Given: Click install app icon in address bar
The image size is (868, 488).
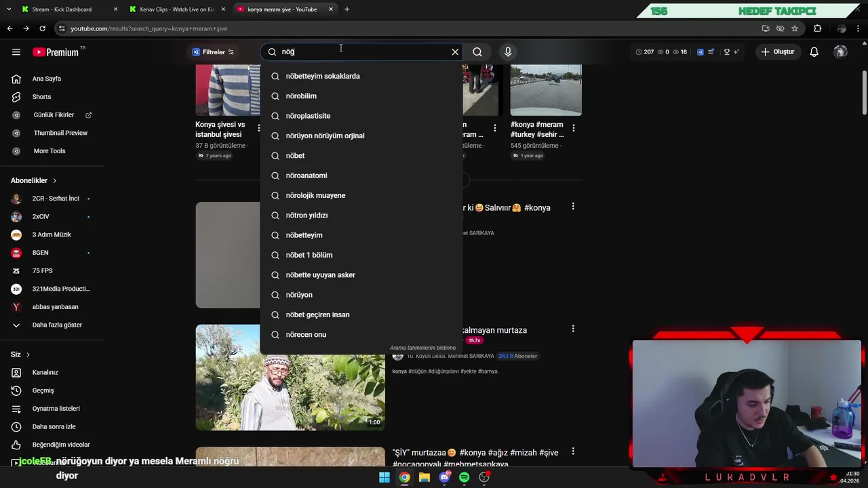Looking at the screenshot, I should [766, 28].
